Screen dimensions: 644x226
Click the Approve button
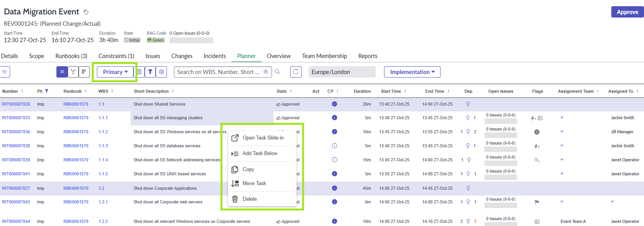(x=627, y=12)
